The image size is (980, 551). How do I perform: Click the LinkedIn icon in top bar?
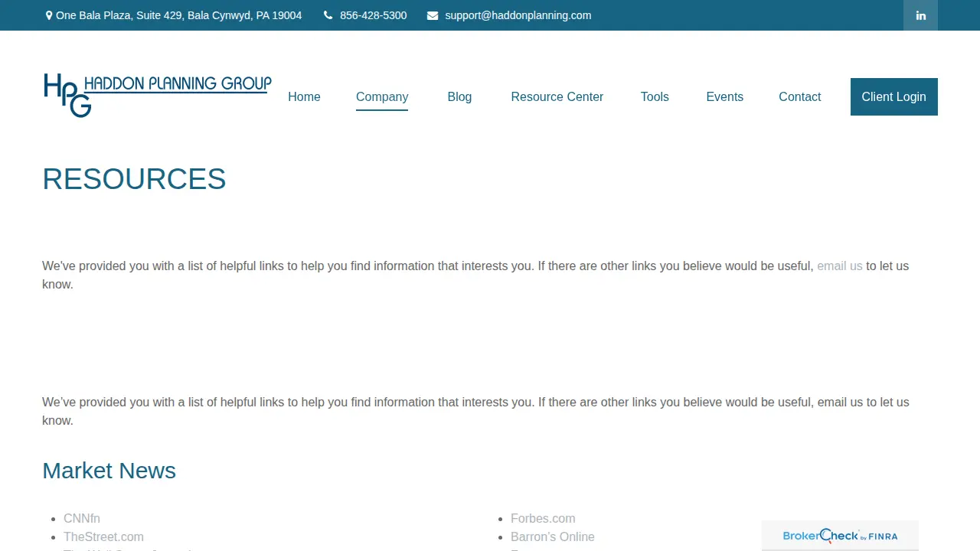tap(920, 15)
